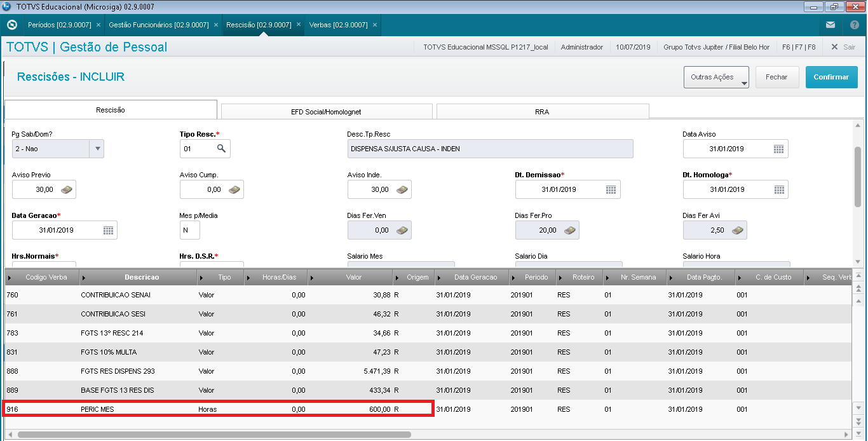Image resolution: width=868 pixels, height=441 pixels.
Task: Open Periodo column header arrow
Action: pos(513,278)
